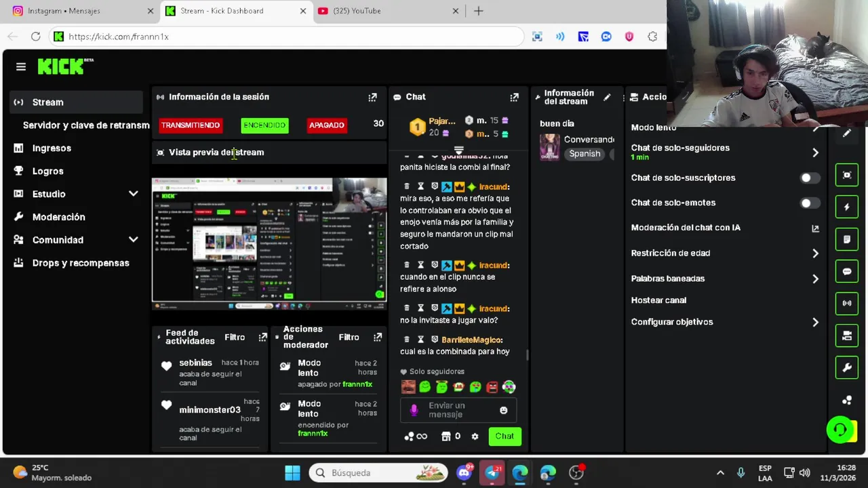Viewport: 868px width, 488px height.
Task: Click the three-dots icon in right toolbar
Action: click(x=847, y=400)
